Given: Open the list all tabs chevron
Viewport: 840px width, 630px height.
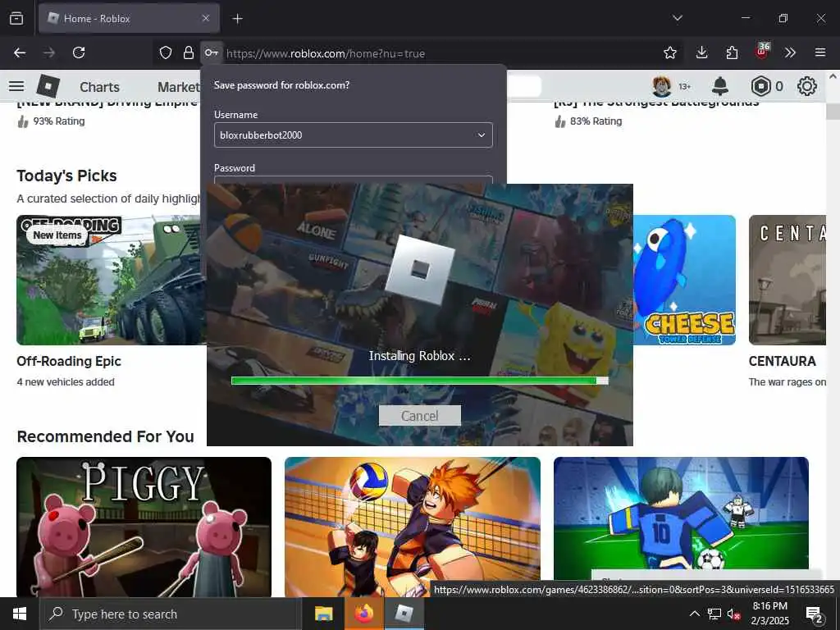Looking at the screenshot, I should click(x=677, y=18).
